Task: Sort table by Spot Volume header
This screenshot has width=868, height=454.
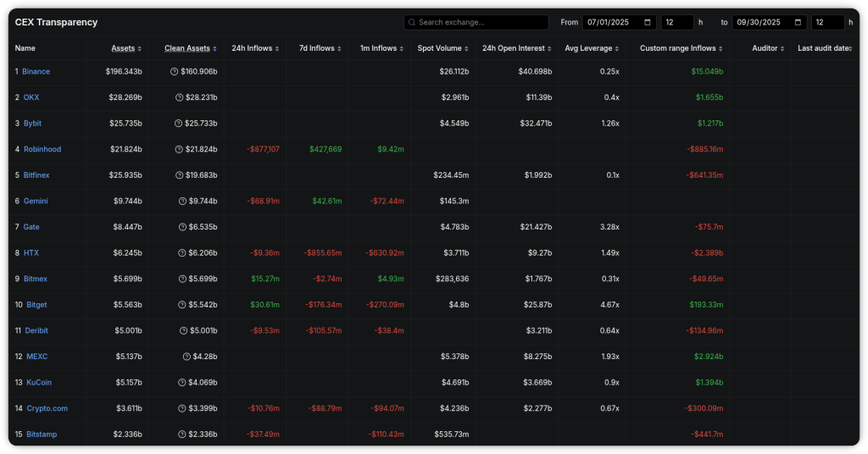Action: pos(442,48)
